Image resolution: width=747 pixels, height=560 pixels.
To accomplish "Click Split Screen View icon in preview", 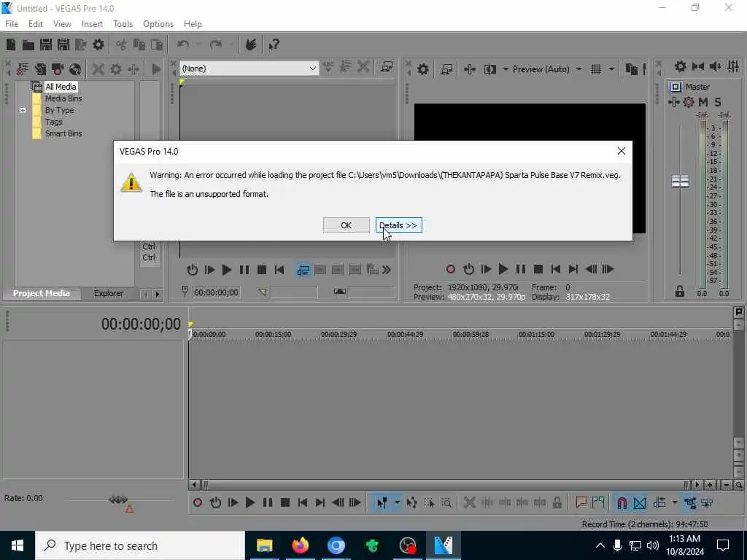I will point(489,69).
